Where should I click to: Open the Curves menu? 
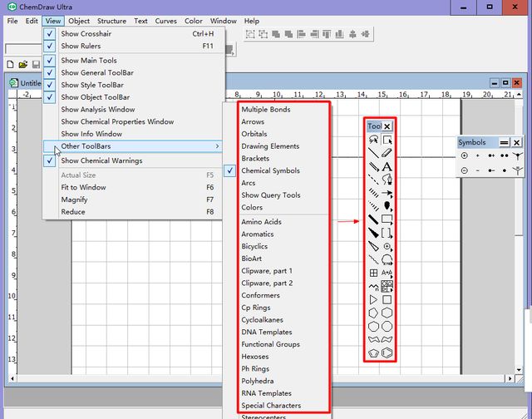166,21
